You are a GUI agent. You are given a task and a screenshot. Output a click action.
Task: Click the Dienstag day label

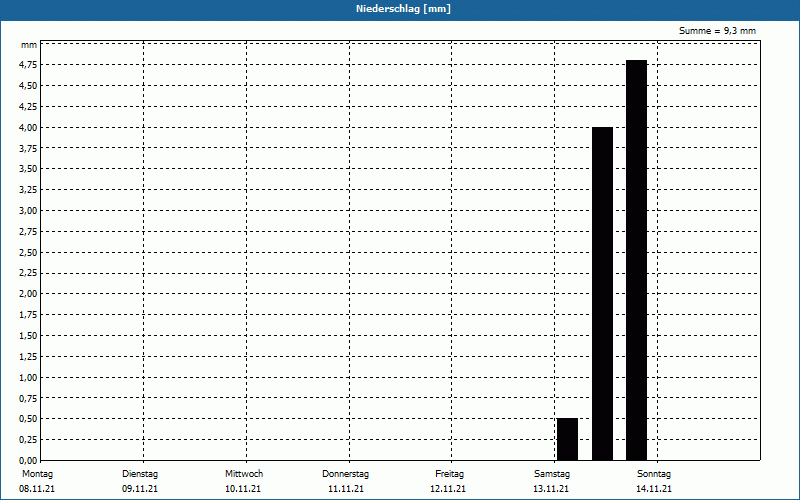point(140,473)
